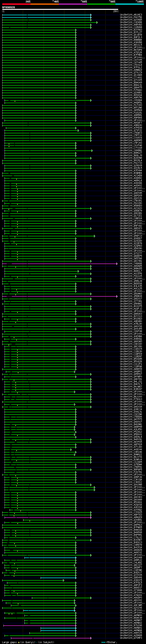This screenshot has height=644, width=146.
Task: Select the UniRef100_P79013 entry
Action: point(131,400)
